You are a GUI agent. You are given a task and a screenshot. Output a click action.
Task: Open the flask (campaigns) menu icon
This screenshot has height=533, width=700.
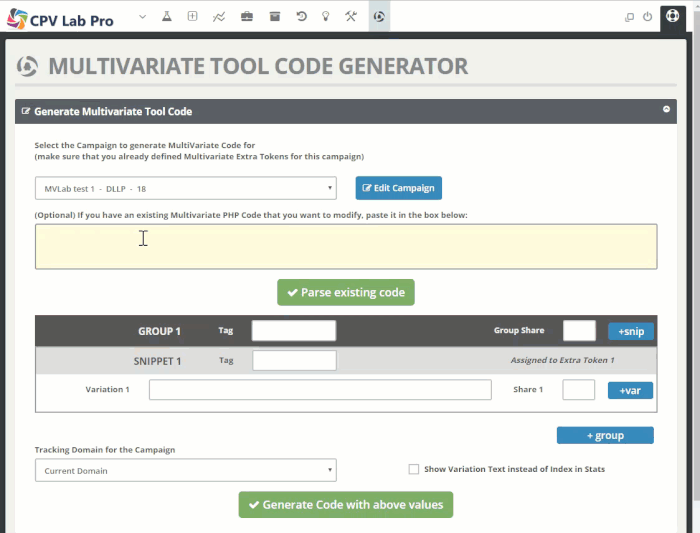(167, 17)
